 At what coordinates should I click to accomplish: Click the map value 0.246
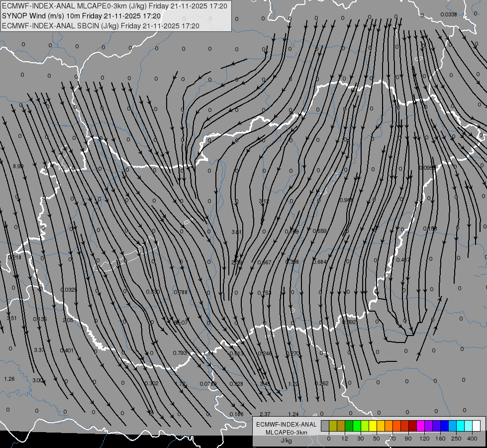tap(265, 353)
